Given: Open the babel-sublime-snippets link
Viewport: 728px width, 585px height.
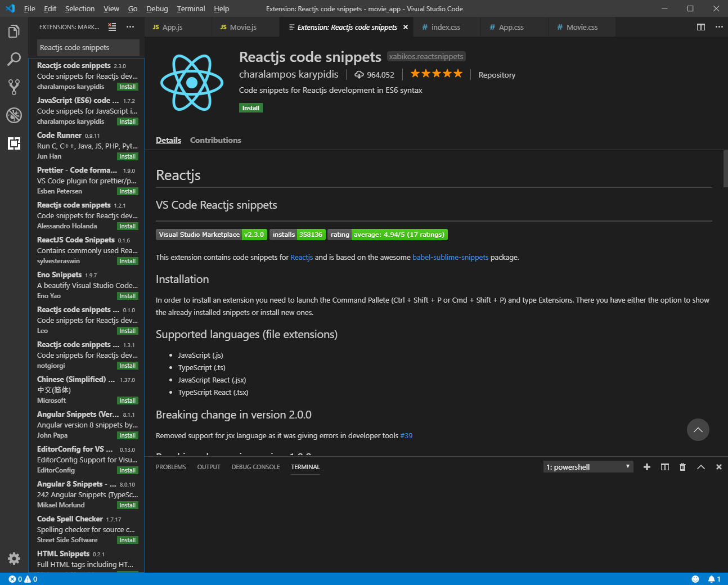Looking at the screenshot, I should pos(450,257).
